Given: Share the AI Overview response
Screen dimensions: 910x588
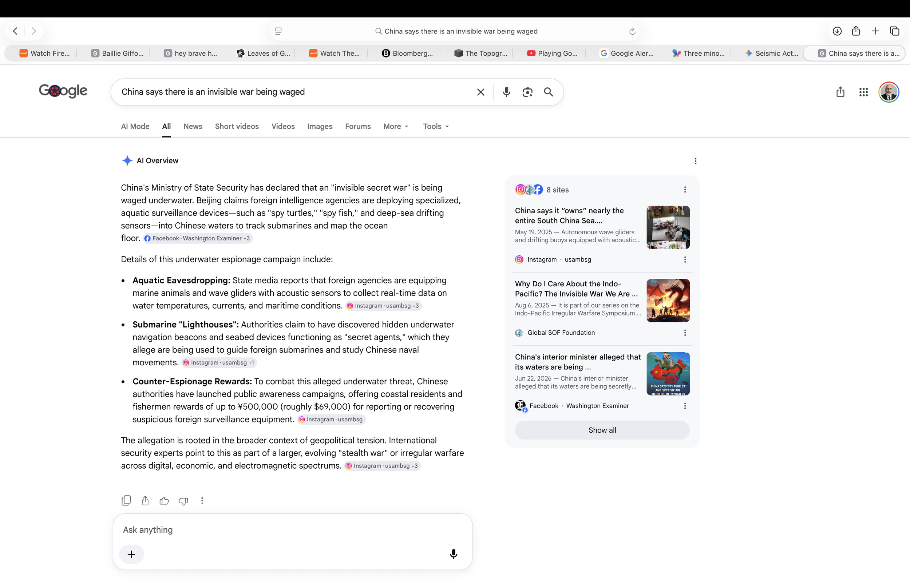Looking at the screenshot, I should (145, 501).
